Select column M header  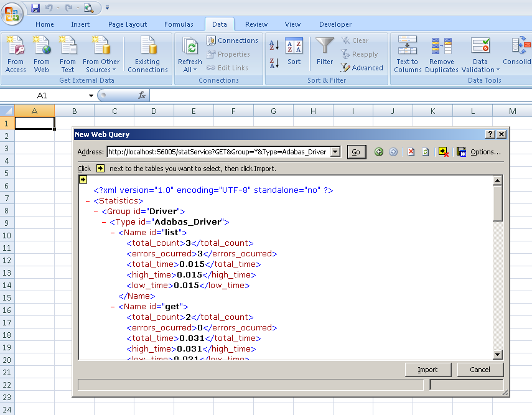tap(512, 111)
